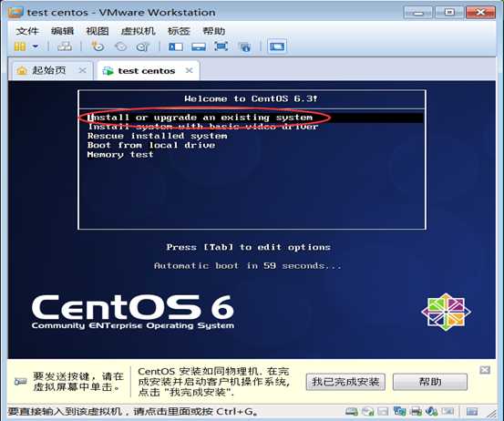Toggle the sidebar library view icon

point(176,46)
